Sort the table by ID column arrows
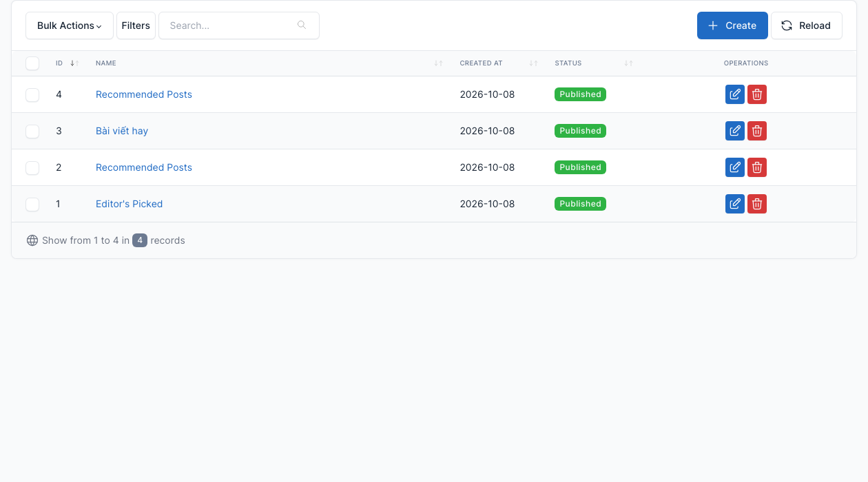Viewport: 868px width, 482px height. coord(75,63)
